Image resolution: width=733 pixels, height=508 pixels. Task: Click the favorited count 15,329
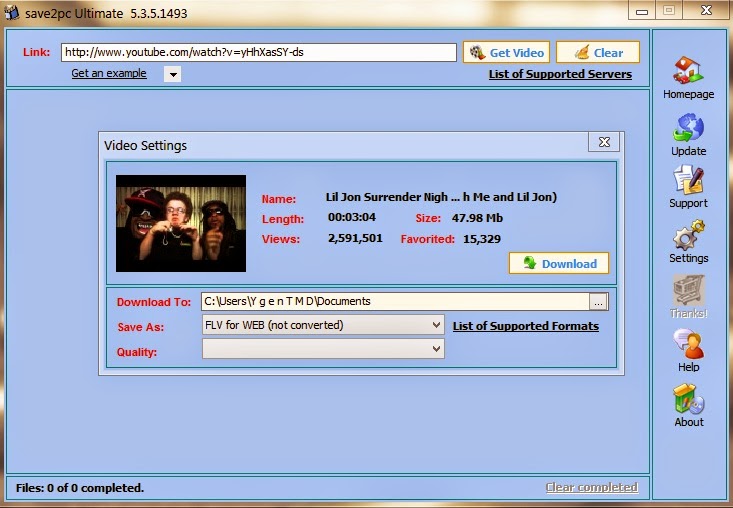point(481,239)
